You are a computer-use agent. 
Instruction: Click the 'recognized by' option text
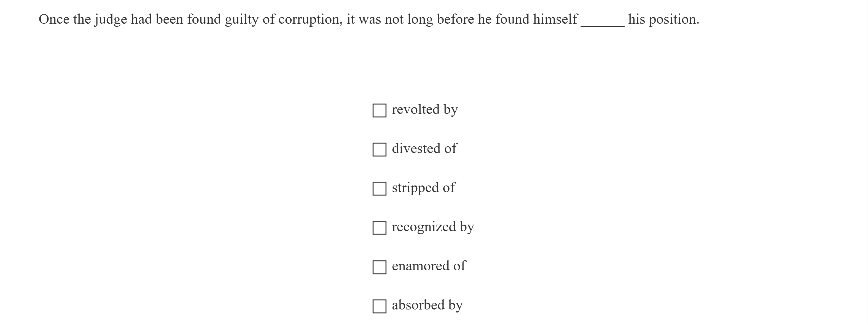pos(433,227)
